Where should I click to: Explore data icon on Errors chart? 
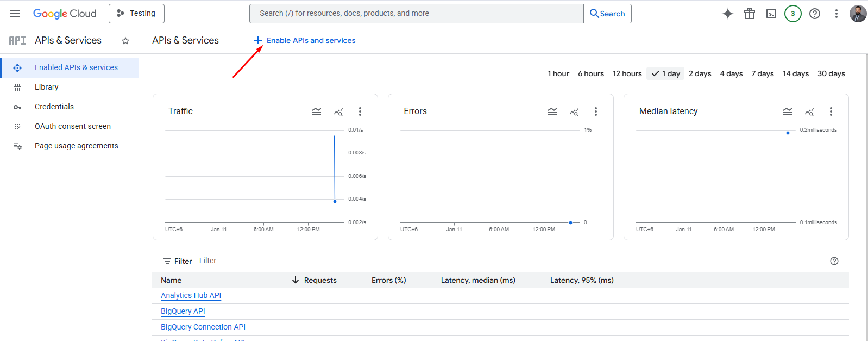click(574, 111)
